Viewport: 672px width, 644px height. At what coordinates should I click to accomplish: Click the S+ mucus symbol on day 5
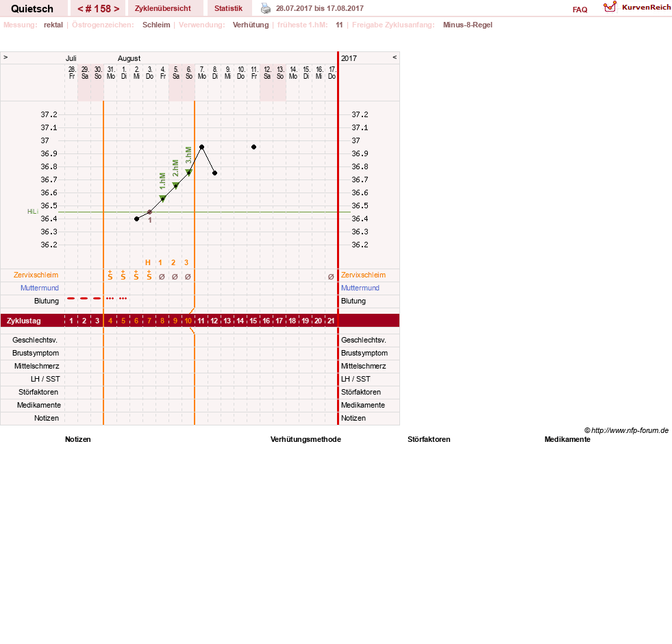pos(123,275)
